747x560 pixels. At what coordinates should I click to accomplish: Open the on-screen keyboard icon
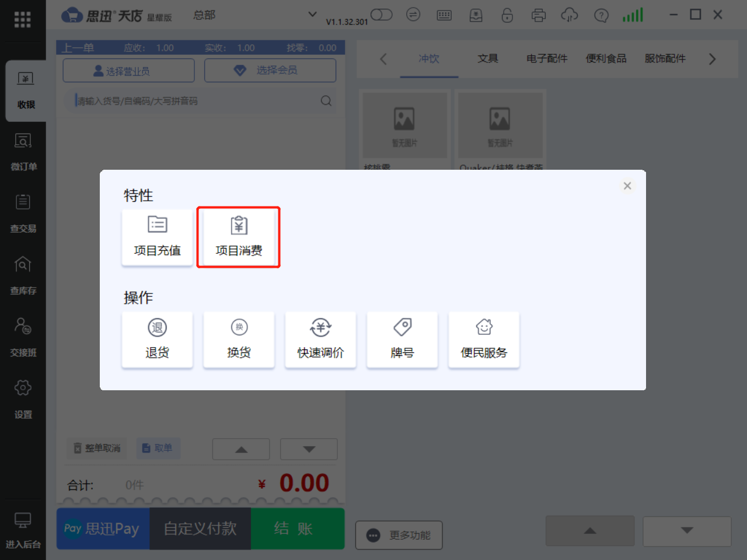[444, 15]
